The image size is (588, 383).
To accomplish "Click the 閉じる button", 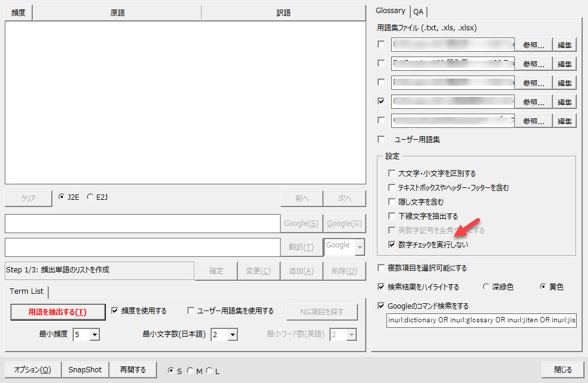I will [562, 369].
